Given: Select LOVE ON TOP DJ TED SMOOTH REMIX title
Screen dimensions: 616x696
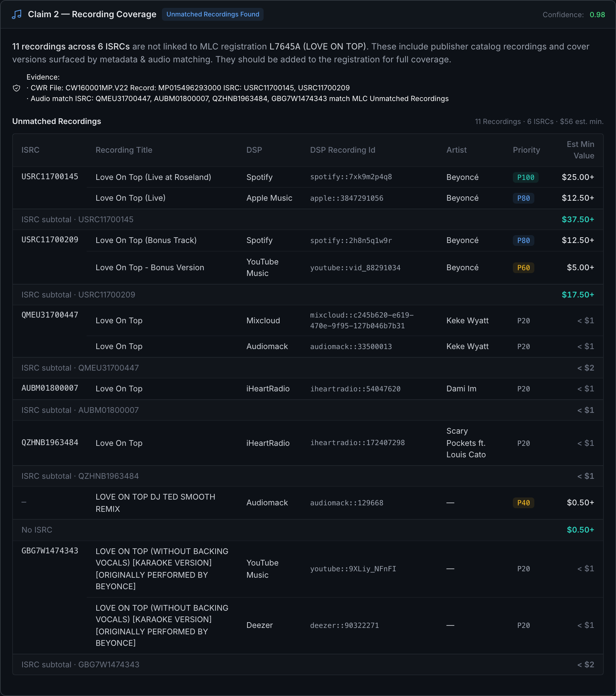Looking at the screenshot, I should coord(155,503).
